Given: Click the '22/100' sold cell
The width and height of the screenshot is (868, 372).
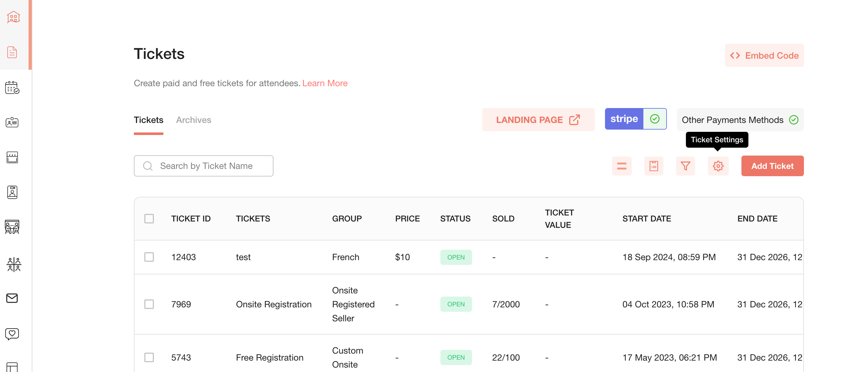Looking at the screenshot, I should click(506, 357).
